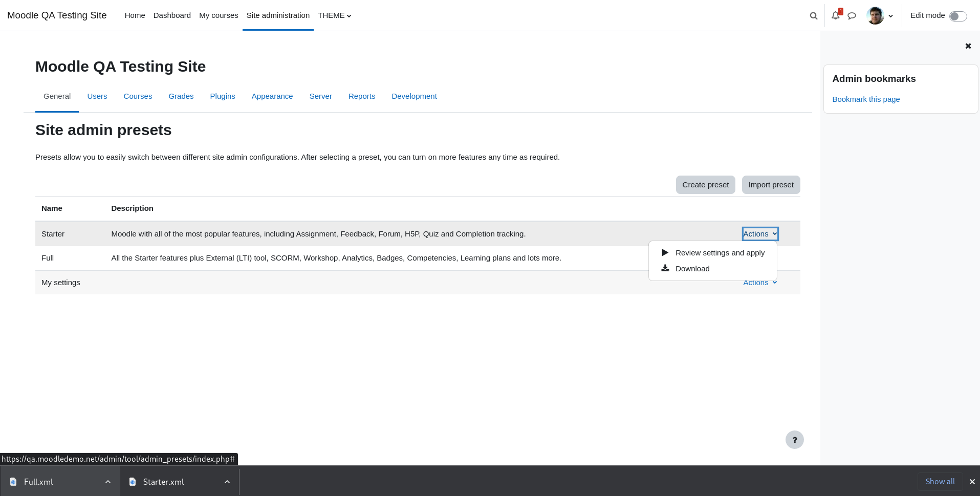The width and height of the screenshot is (980, 496).
Task: Expand options for Starter.xml download
Action: point(227,482)
